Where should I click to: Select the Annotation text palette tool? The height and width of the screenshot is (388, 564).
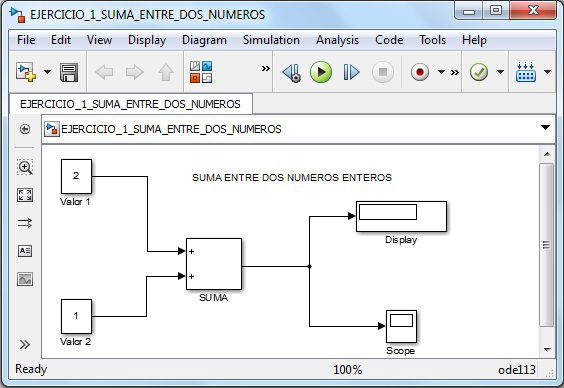(x=25, y=251)
